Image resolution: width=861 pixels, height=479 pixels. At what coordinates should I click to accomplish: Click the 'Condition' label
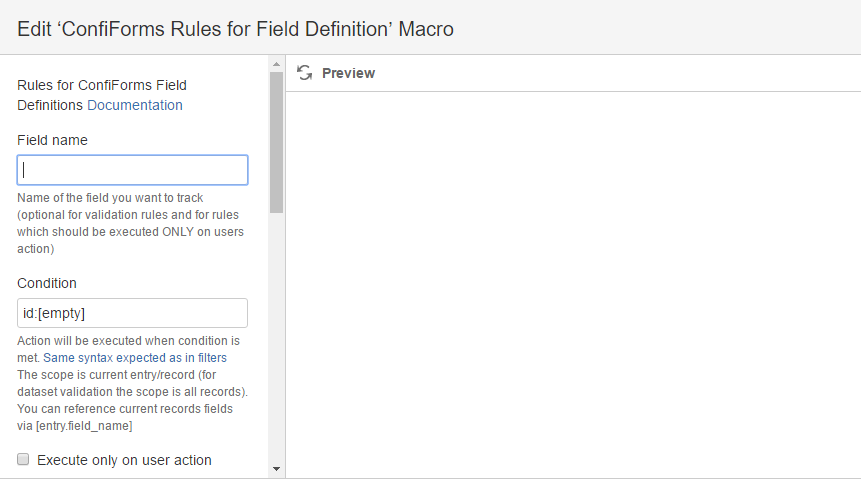pos(47,283)
